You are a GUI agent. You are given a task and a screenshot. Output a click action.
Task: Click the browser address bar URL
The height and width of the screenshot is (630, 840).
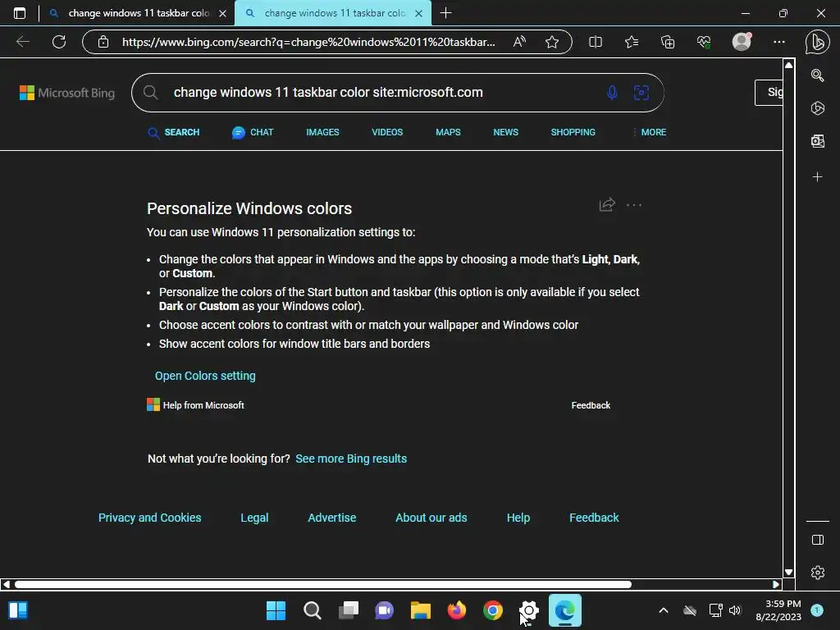pyautogui.click(x=308, y=42)
